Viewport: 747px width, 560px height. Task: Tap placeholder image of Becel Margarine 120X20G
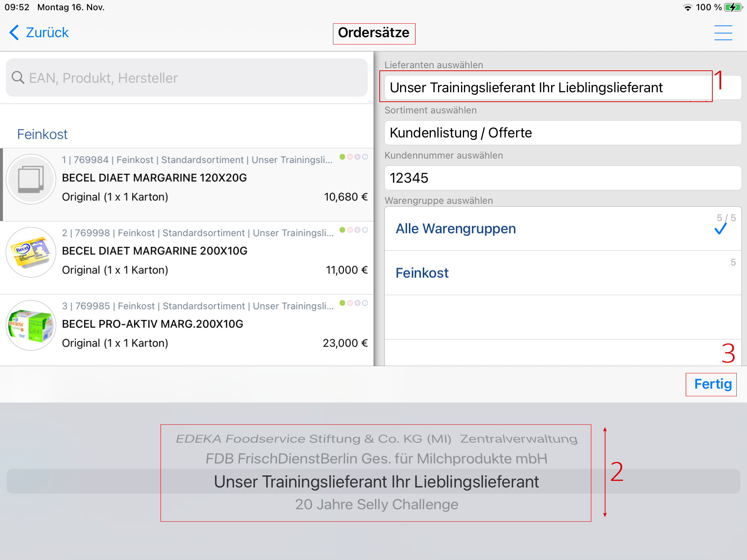pyautogui.click(x=31, y=179)
